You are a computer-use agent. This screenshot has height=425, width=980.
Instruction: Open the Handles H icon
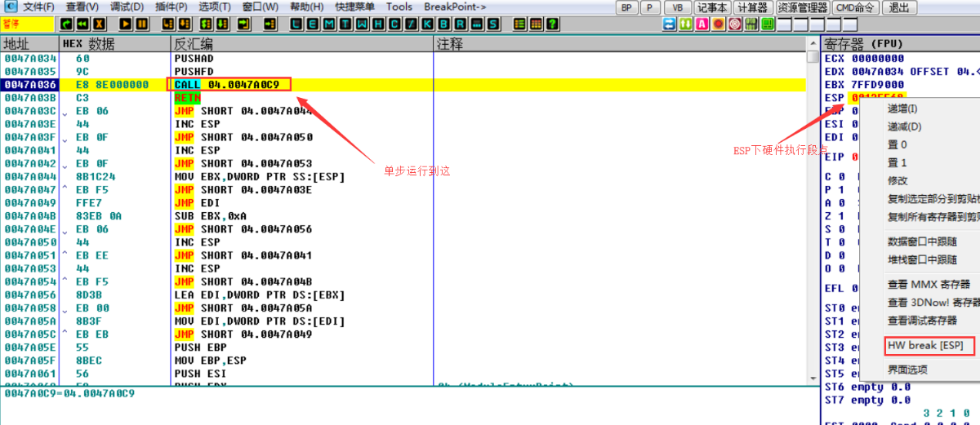tap(378, 24)
